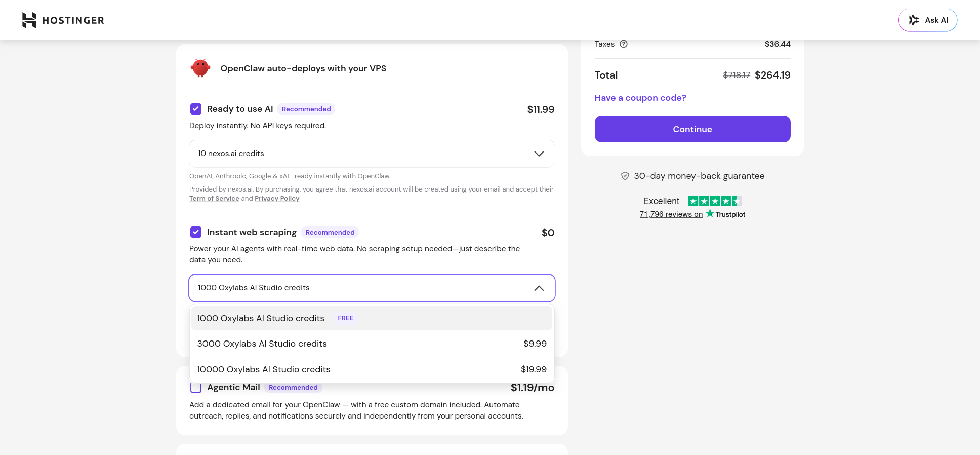The width and height of the screenshot is (980, 455).
Task: Open the 71,796 reviews on Trustpilot link
Action: tap(692, 214)
